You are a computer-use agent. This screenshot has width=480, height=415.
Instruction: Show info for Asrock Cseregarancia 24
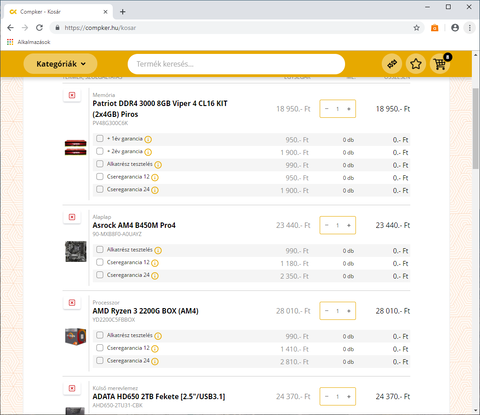tap(155, 276)
